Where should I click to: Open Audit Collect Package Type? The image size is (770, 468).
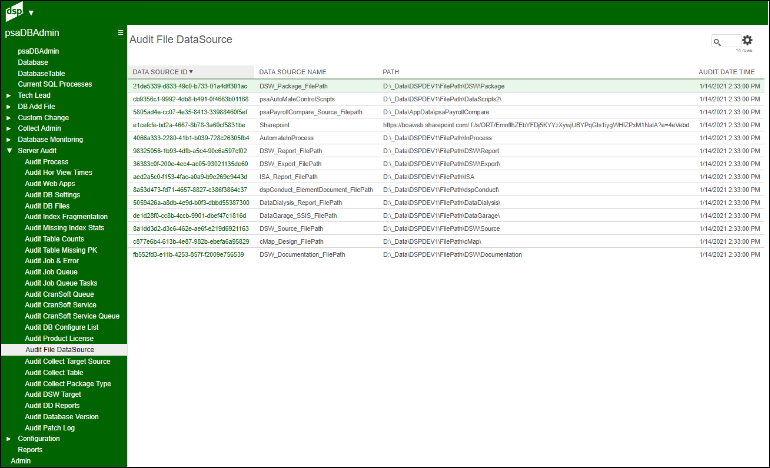click(x=68, y=384)
